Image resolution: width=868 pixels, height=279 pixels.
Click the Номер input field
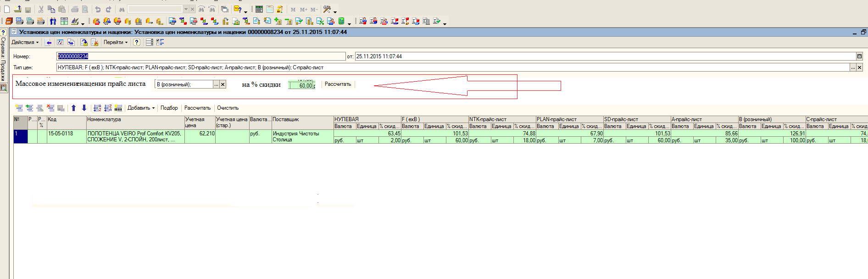[x=201, y=56]
